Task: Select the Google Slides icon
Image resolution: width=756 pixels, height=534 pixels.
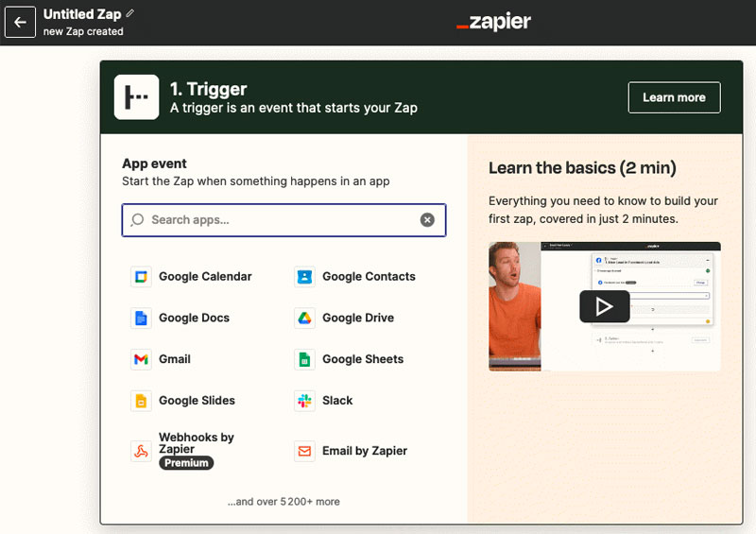Action: (141, 401)
